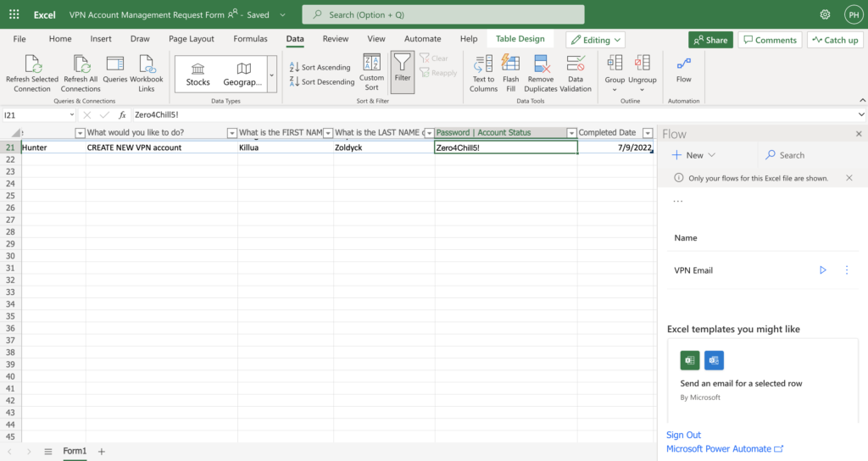The width and height of the screenshot is (868, 461).
Task: Click the Sign Out link
Action: click(x=683, y=435)
